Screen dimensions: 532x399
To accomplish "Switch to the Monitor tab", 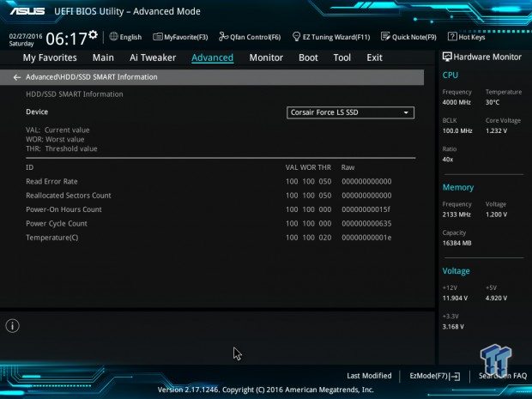I will 266,57.
